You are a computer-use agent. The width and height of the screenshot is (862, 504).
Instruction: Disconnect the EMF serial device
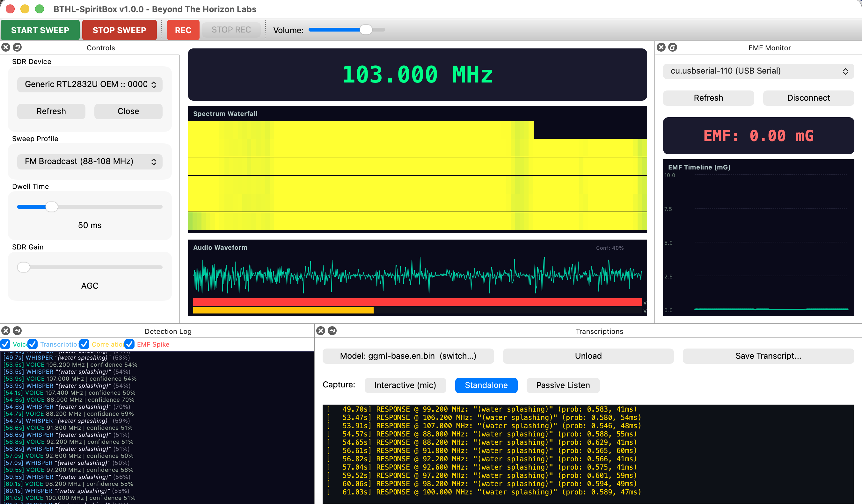point(808,98)
